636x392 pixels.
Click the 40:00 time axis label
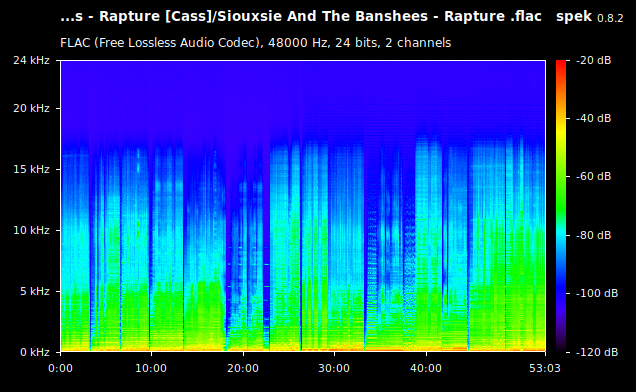click(426, 368)
